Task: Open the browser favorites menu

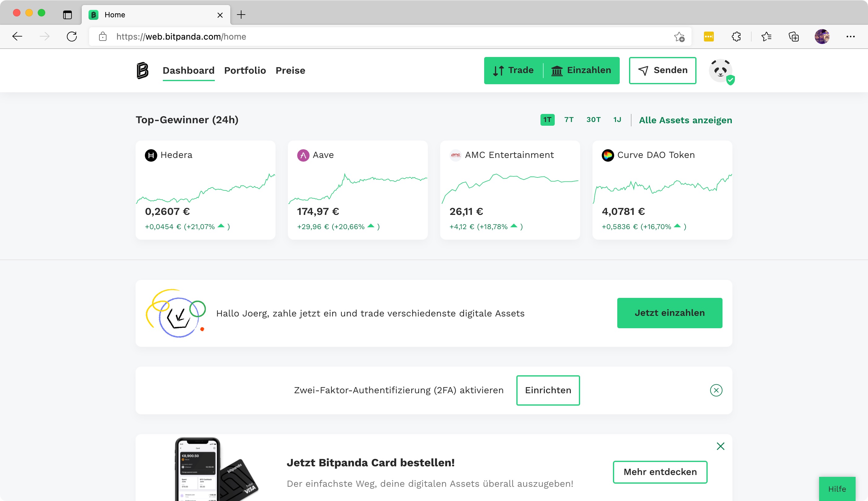Action: [x=766, y=36]
